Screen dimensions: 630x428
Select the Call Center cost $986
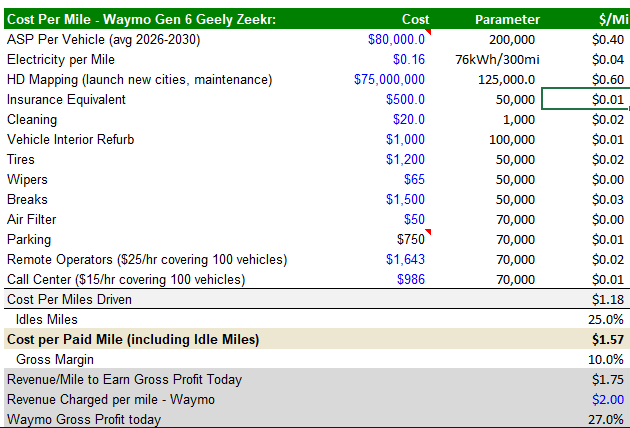click(x=411, y=279)
